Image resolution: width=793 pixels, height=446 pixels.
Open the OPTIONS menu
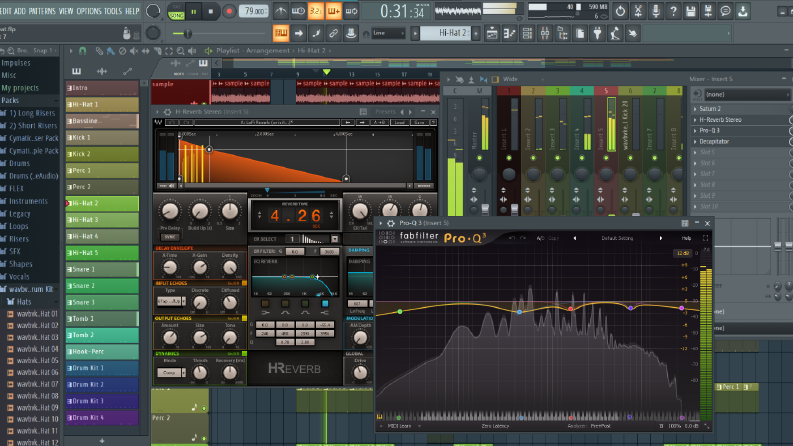pos(89,11)
